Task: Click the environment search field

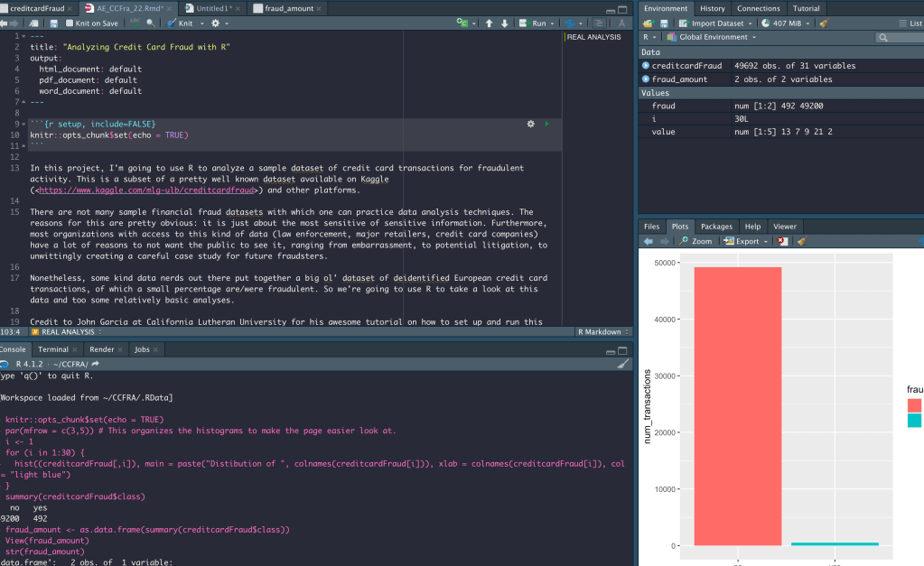Action: click(x=901, y=37)
